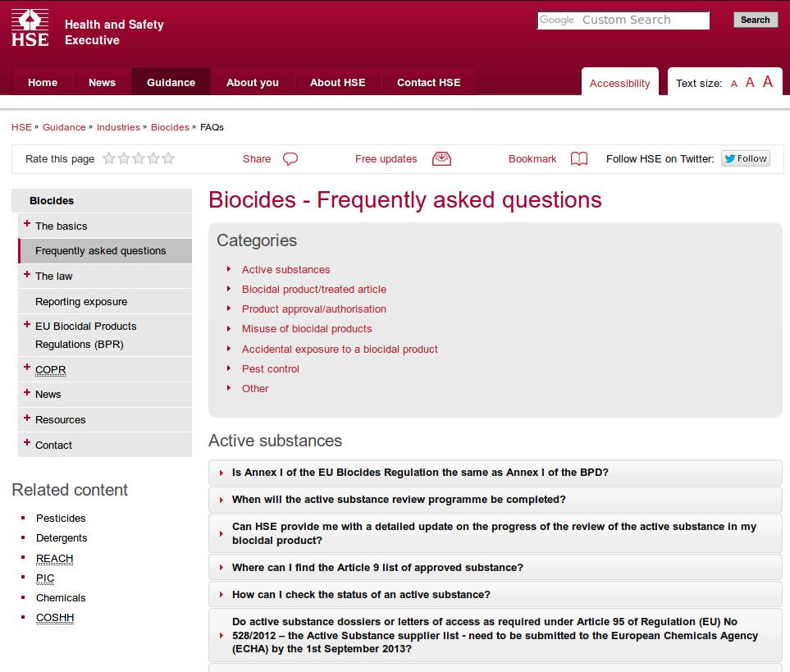This screenshot has height=672, width=790.
Task: Open the Guidance navigation tab
Action: [171, 82]
